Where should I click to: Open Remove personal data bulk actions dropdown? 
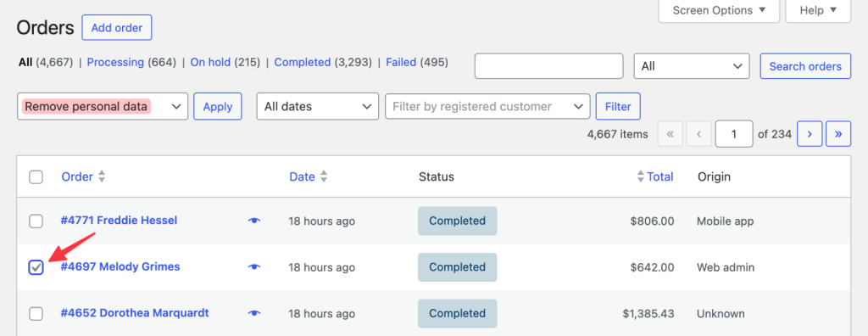tap(103, 106)
